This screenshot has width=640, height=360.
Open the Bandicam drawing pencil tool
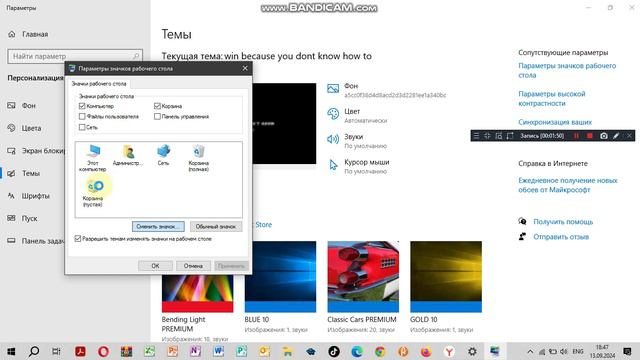pyautogui.click(x=616, y=136)
